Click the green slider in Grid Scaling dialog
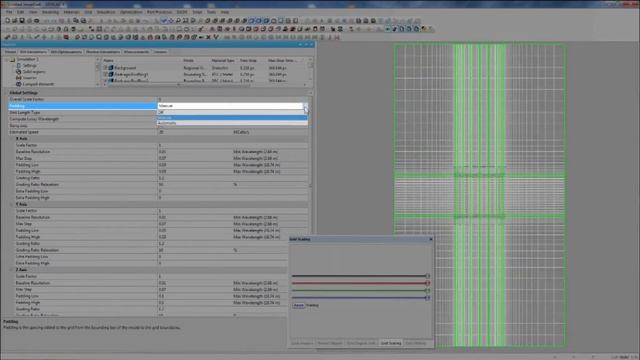Image resolution: width=640 pixels, height=360 pixels. 360,290
